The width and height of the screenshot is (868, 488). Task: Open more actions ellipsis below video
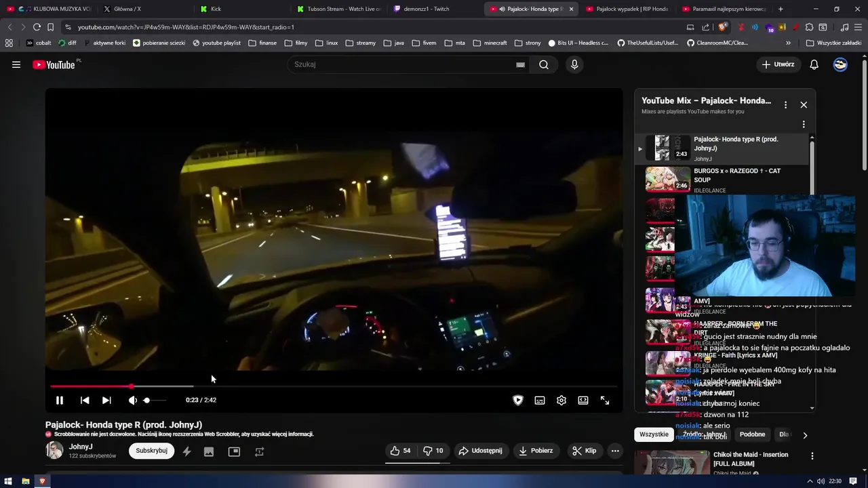[x=615, y=451]
